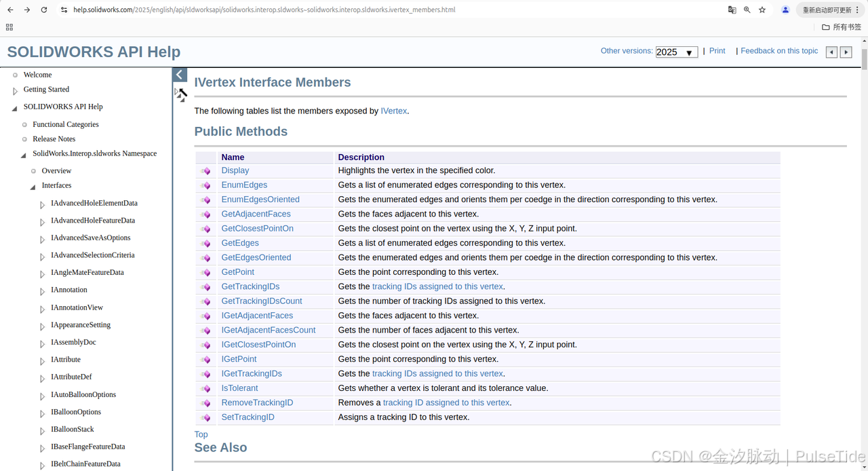Go to the next topic arrow button
Viewport: 868px width, 471px height.
(846, 52)
